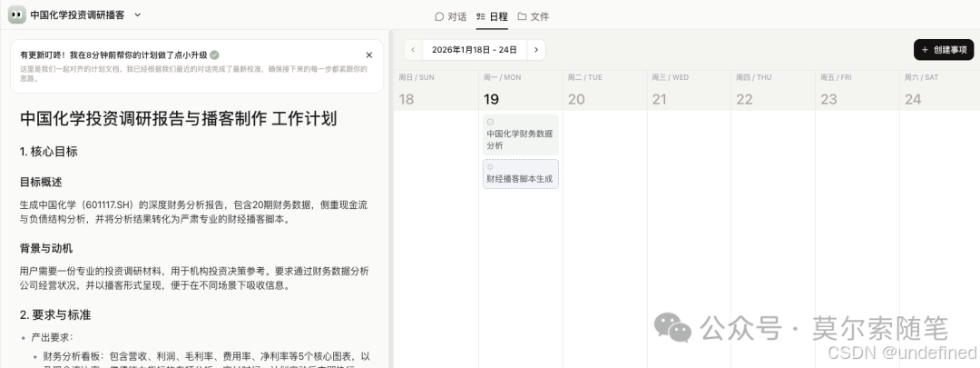Select Wednesday 21 date header
Image resolution: width=980 pixels, height=368 pixels.
[689, 90]
